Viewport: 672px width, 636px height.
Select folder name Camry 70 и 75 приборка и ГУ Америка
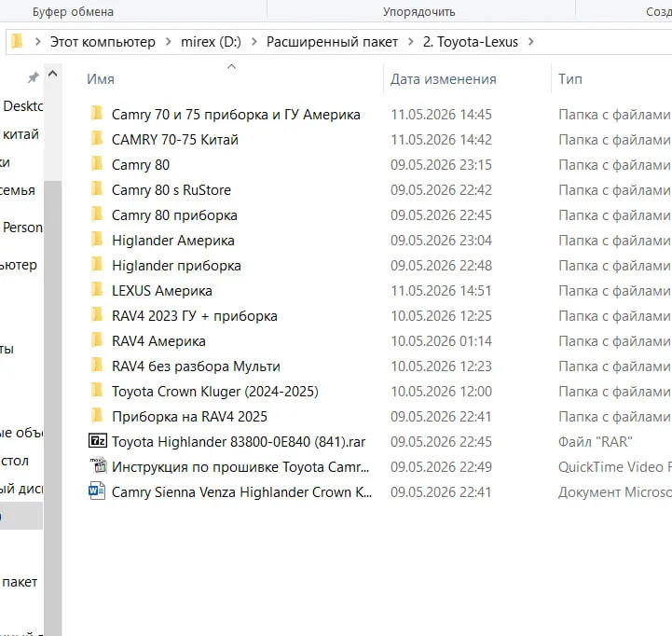click(x=236, y=115)
